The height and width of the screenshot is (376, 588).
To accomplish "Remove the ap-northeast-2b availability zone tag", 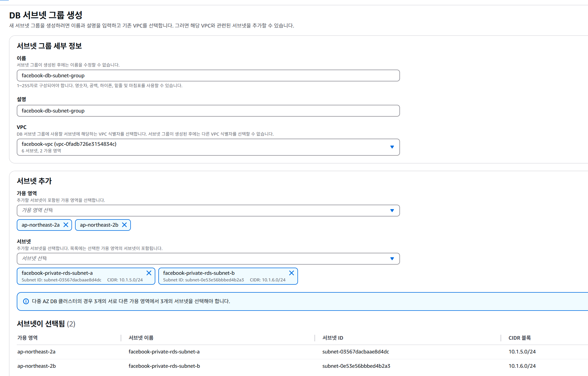I will [x=125, y=225].
